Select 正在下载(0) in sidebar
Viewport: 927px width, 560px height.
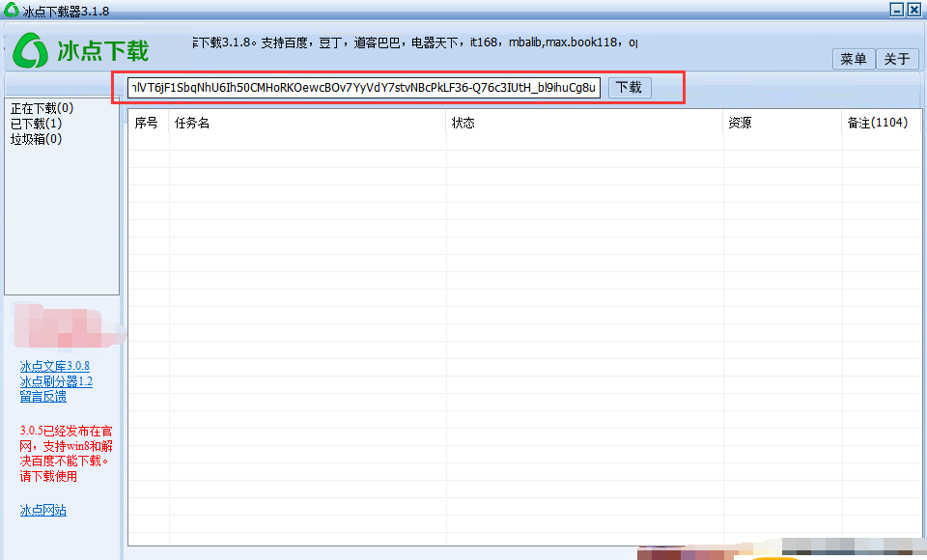[x=42, y=108]
